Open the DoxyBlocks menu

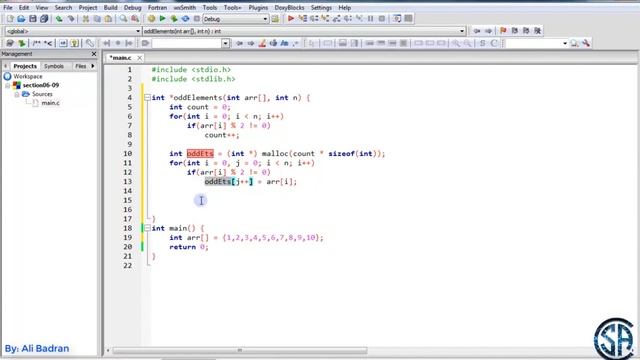coord(289,7)
